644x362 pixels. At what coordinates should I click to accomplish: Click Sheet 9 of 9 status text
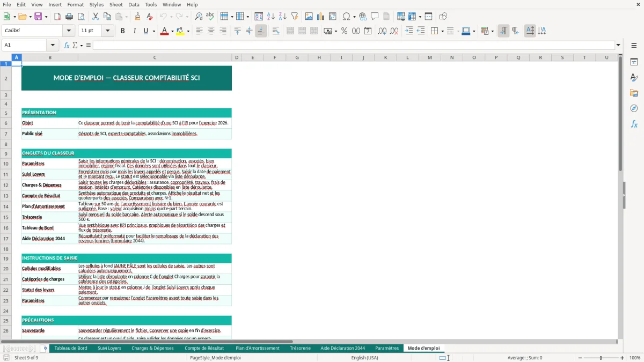tap(26, 358)
